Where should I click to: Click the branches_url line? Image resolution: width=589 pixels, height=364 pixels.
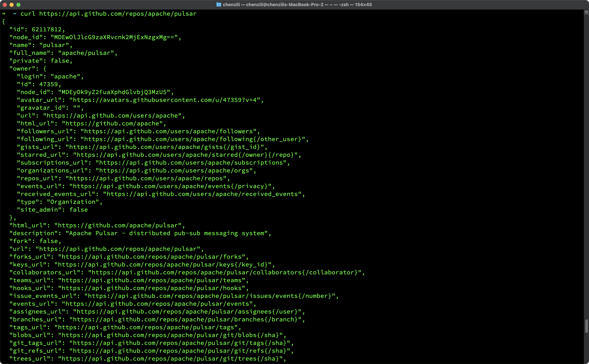click(x=157, y=320)
